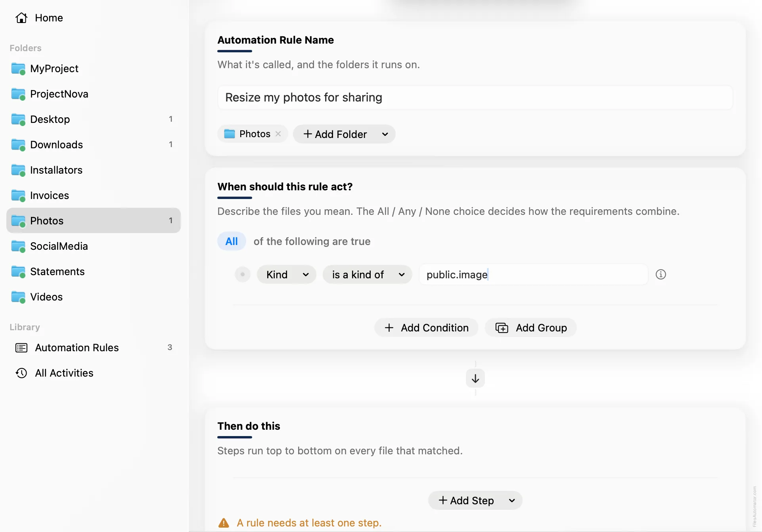
Task: Click the rule name input field
Action: [475, 98]
